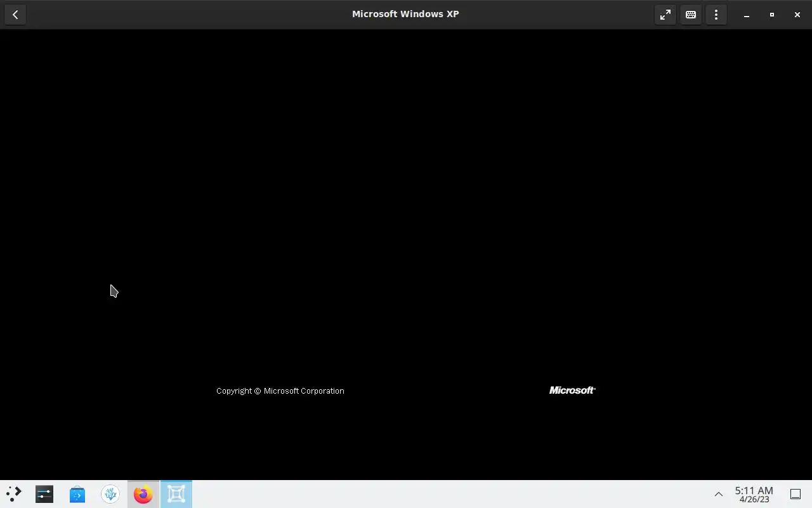
Task: Minimize the Microsoft Windows XP window
Action: pyautogui.click(x=747, y=15)
